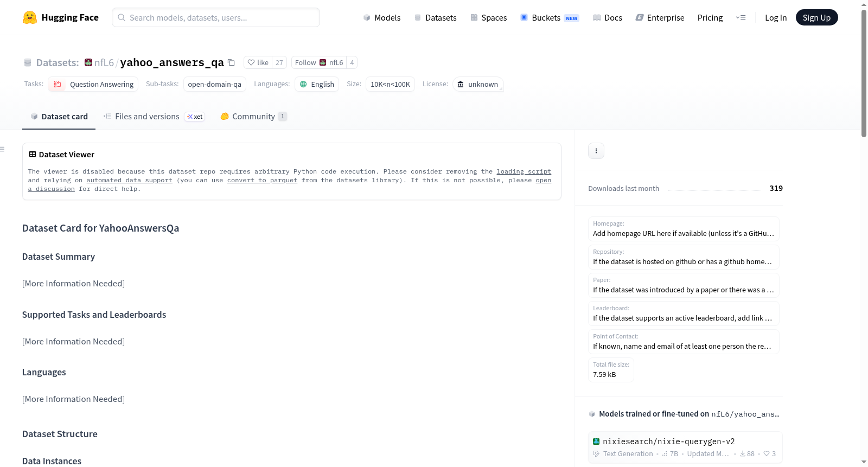Click the unknown license tag
The image size is (868, 467).
478,84
